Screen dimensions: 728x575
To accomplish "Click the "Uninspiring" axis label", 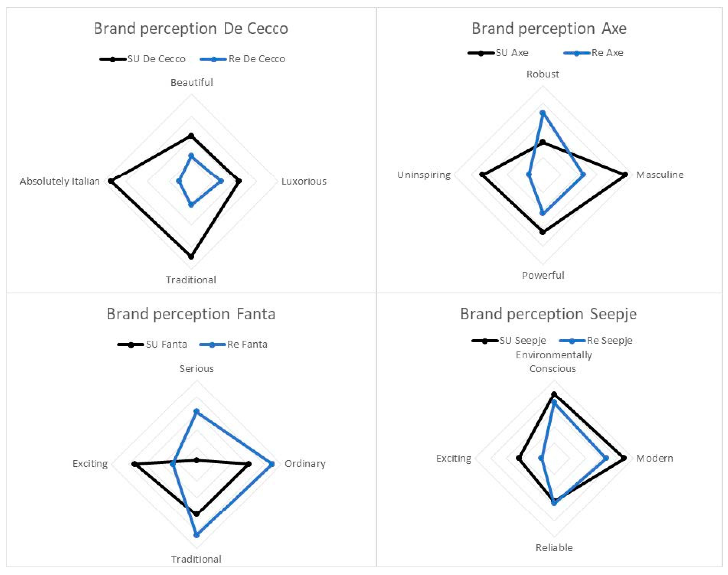I will coord(424,174).
